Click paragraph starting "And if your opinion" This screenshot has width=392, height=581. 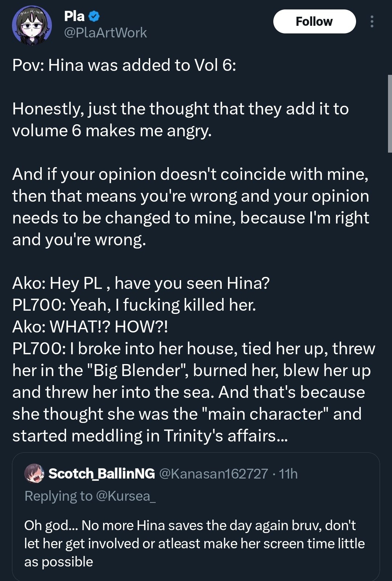(191, 207)
